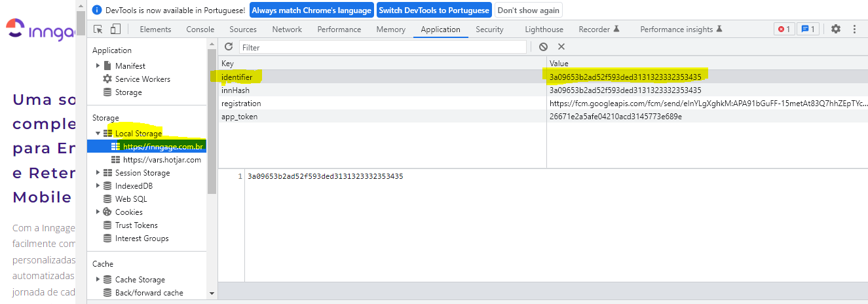Click the storage Filter input field
868x304 pixels.
[383, 47]
